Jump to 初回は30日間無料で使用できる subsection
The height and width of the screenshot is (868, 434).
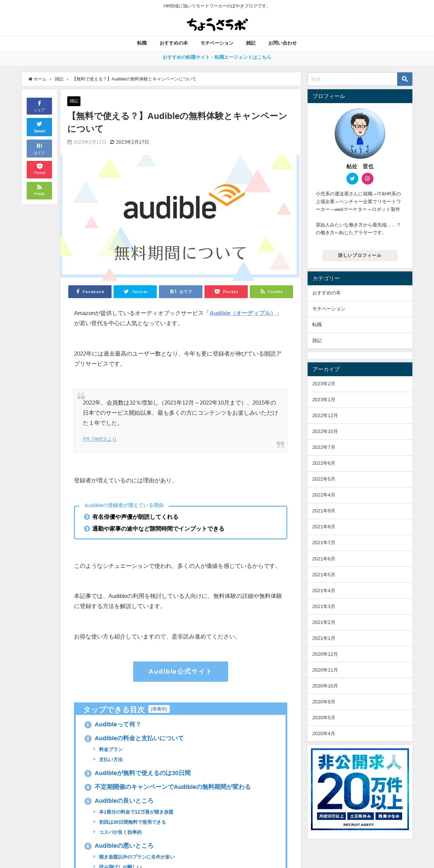pyautogui.click(x=132, y=822)
